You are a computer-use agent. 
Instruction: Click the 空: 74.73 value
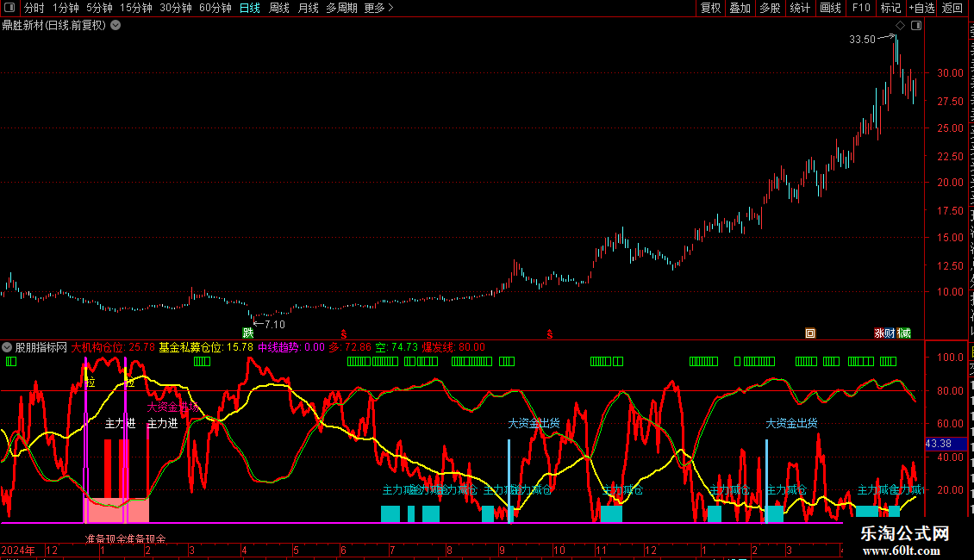tap(397, 347)
